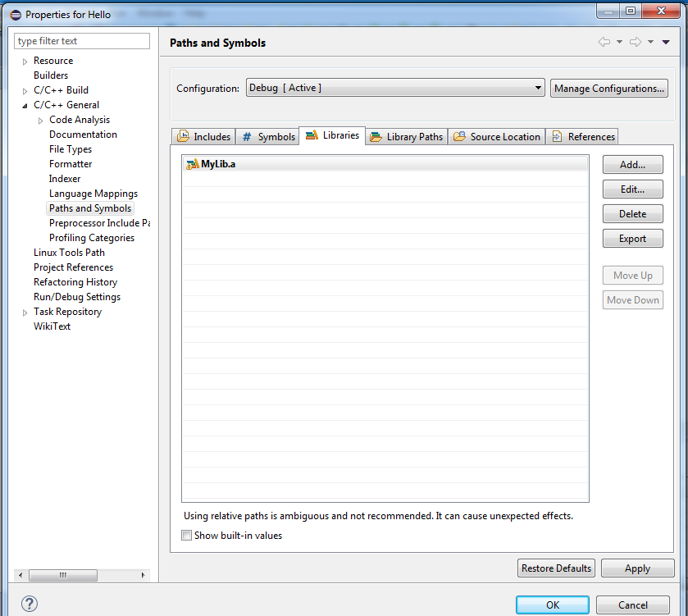Expand the C/C++ Build tree node
Image resolution: width=688 pixels, height=616 pixels.
[25, 90]
